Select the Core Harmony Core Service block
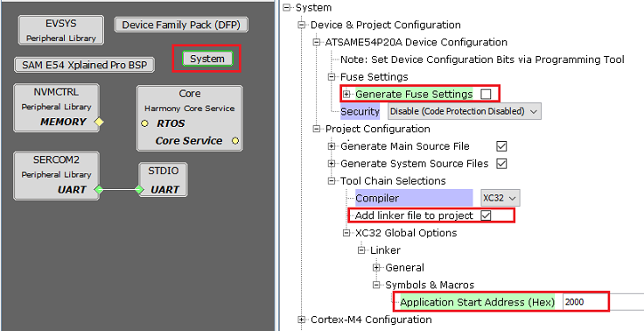 tap(189, 118)
